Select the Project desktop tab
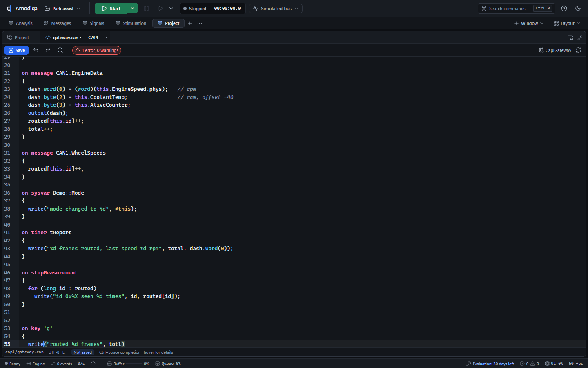 point(169,23)
